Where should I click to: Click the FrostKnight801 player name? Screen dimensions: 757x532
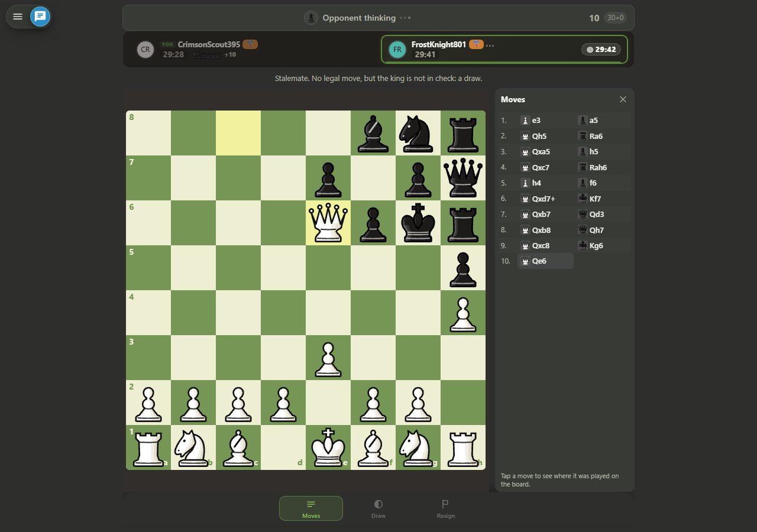(x=439, y=44)
